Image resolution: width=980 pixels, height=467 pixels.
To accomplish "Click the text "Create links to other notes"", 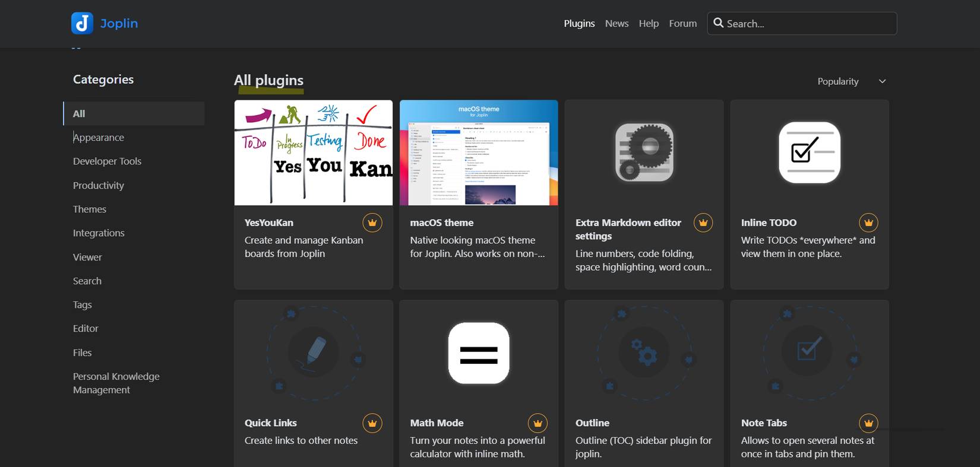I will pos(301,440).
